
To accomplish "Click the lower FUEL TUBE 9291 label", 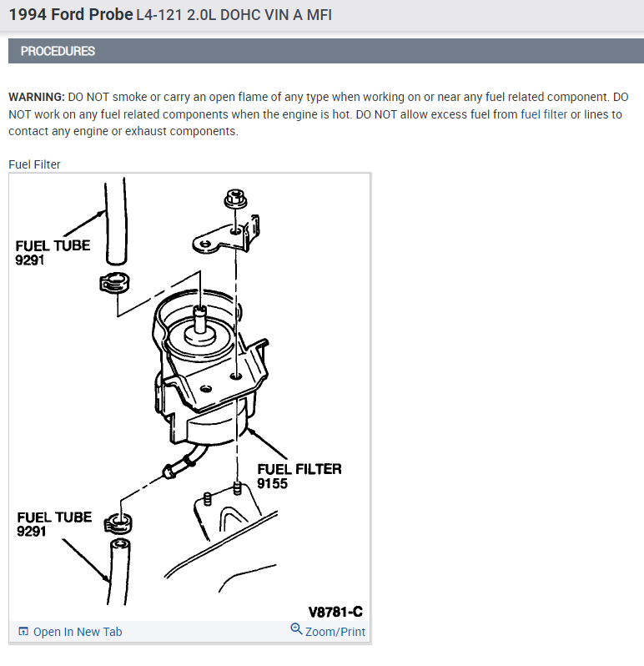I will pyautogui.click(x=54, y=524).
